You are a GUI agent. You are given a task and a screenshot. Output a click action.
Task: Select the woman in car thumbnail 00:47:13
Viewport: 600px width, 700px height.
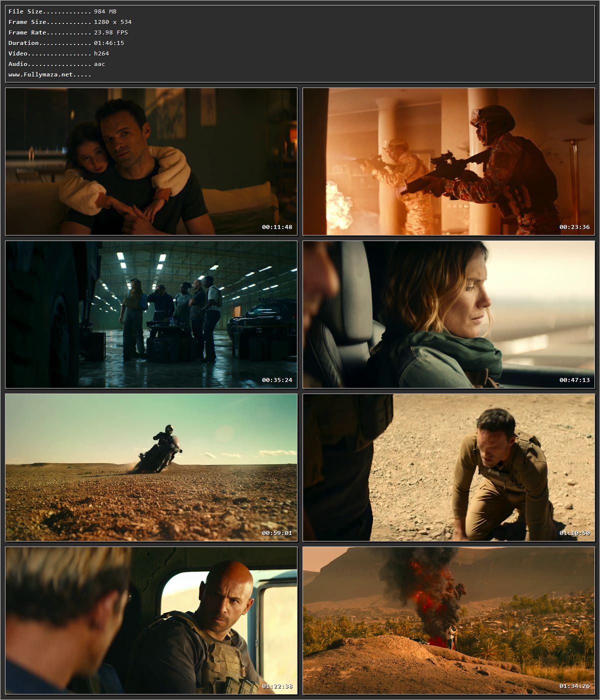tap(448, 314)
